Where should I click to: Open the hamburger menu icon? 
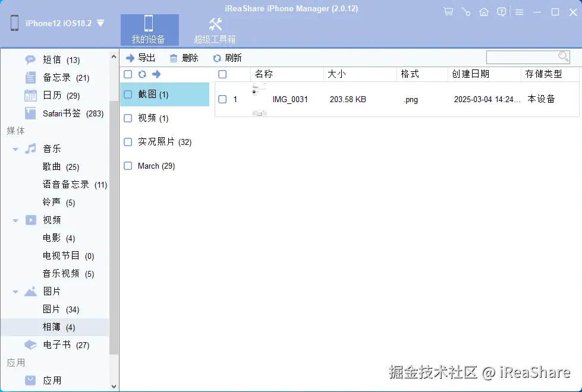[519, 11]
